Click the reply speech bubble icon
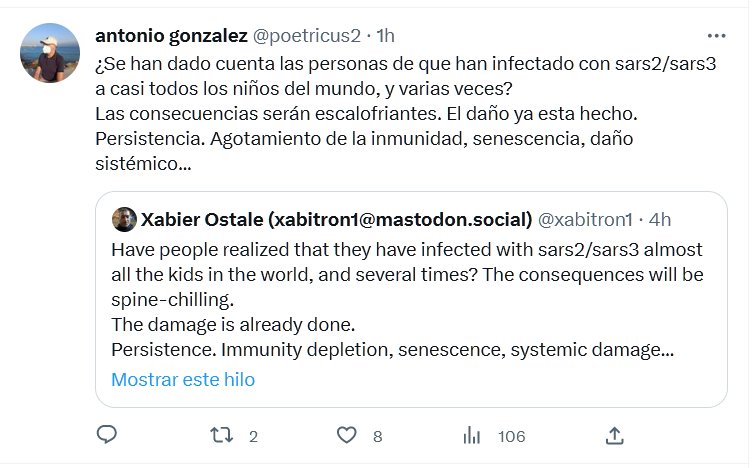Image resolution: width=754 pixels, height=468 pixels. [107, 435]
